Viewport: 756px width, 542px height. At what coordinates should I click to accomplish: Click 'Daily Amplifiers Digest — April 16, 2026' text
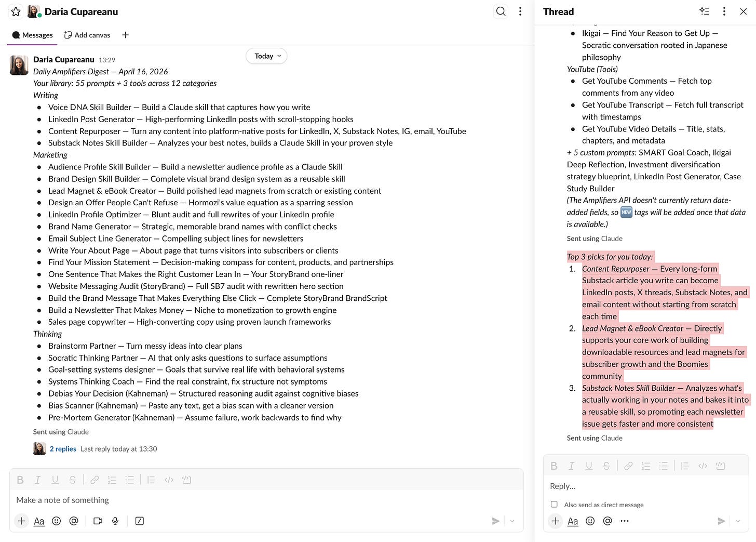[101, 71]
